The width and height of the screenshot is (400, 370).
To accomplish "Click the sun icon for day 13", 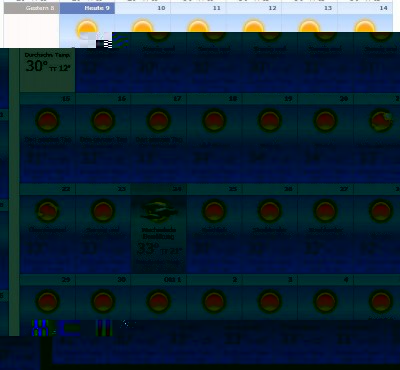I will 310,27.
